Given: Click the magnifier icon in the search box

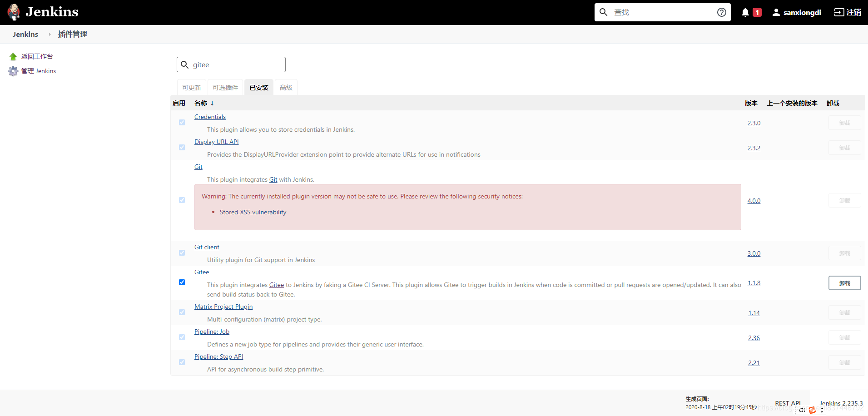Looking at the screenshot, I should point(603,12).
